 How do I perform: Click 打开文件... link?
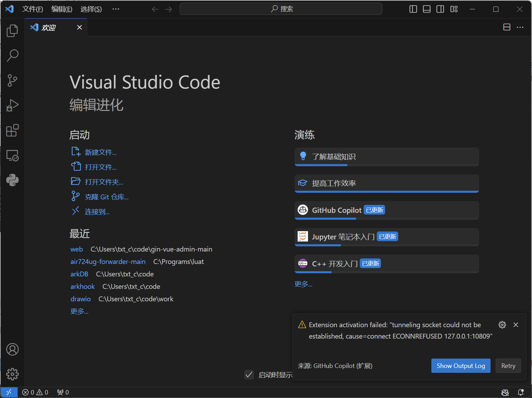tap(101, 167)
